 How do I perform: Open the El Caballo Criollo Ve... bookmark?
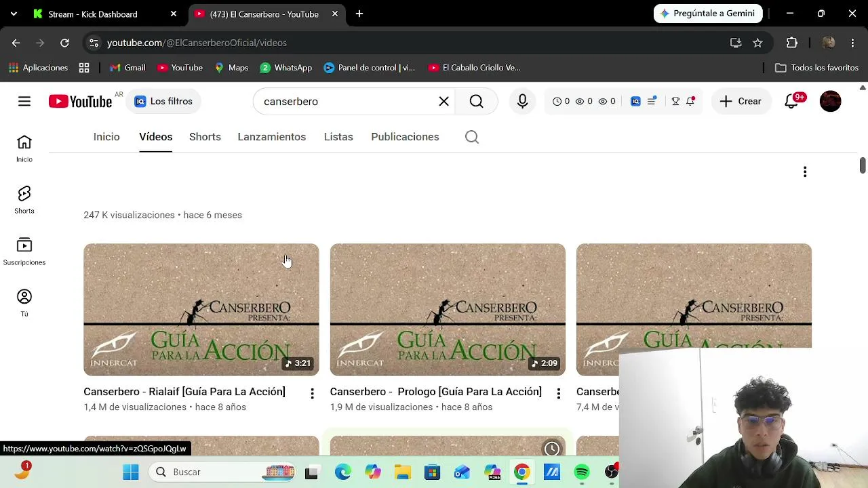pos(474,68)
